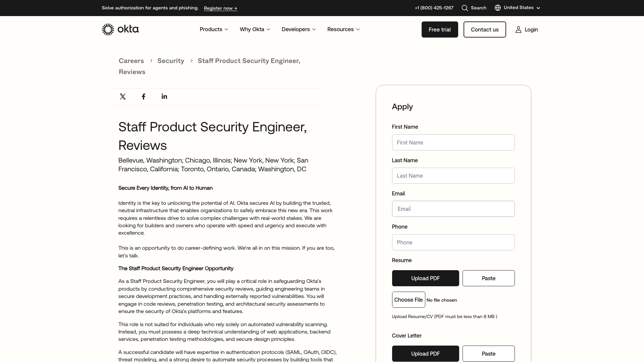Click the Login user icon
This screenshot has width=644, height=362.
click(x=519, y=29)
